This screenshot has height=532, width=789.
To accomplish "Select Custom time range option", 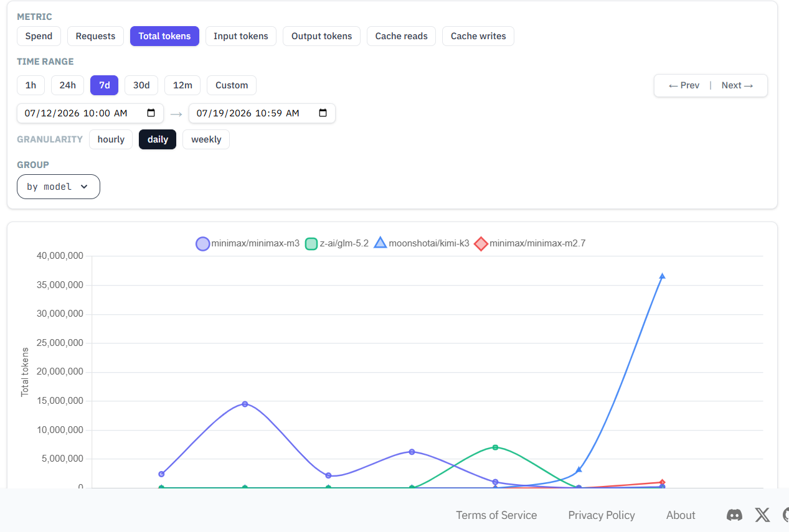I will click(232, 85).
